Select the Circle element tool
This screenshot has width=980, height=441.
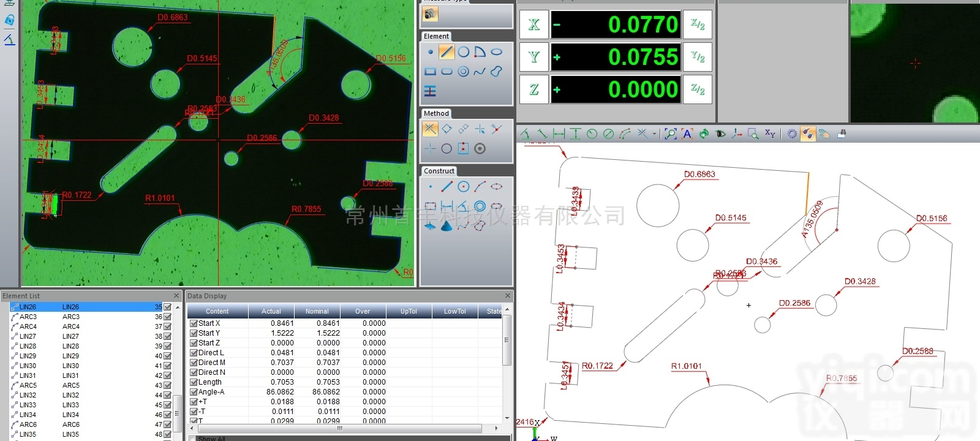[464, 52]
